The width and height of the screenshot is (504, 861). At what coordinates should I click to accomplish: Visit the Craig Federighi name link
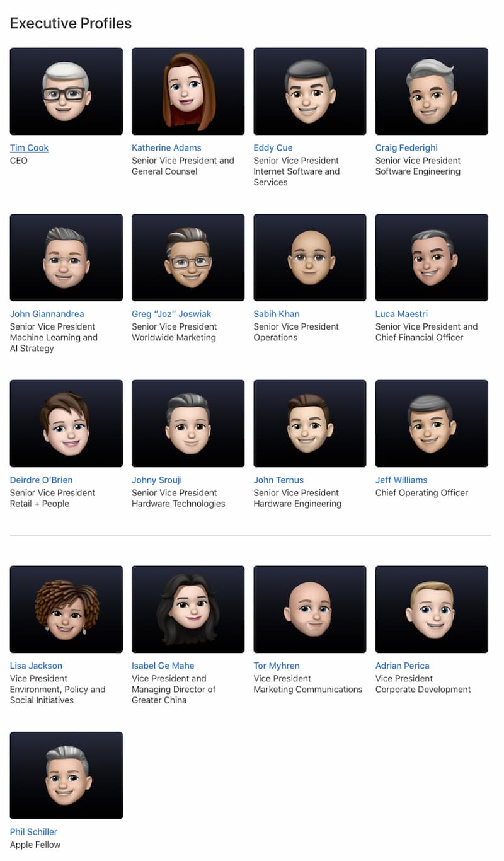(x=406, y=148)
